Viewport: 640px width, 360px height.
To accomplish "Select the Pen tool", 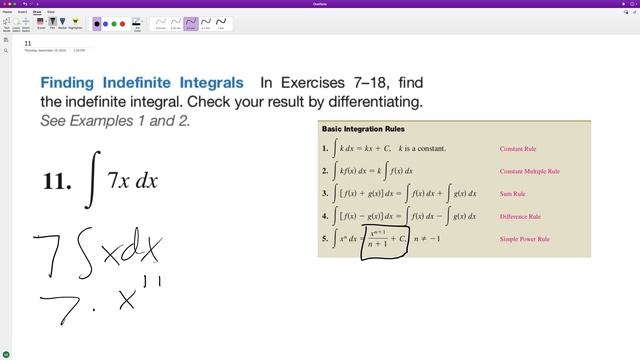I will 53,23.
